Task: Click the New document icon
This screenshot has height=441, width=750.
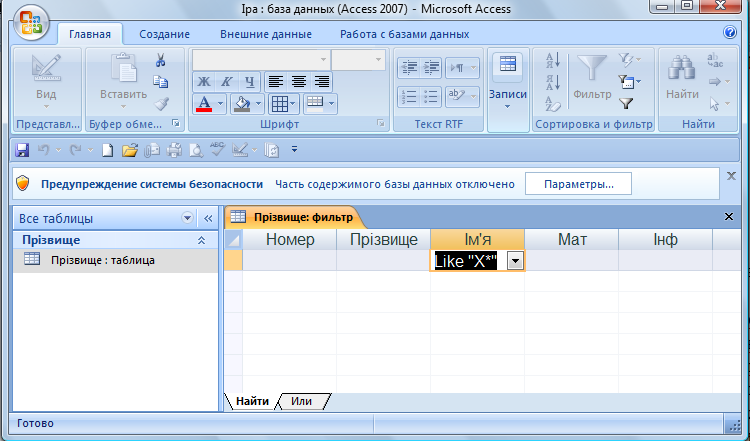Action: point(108,150)
